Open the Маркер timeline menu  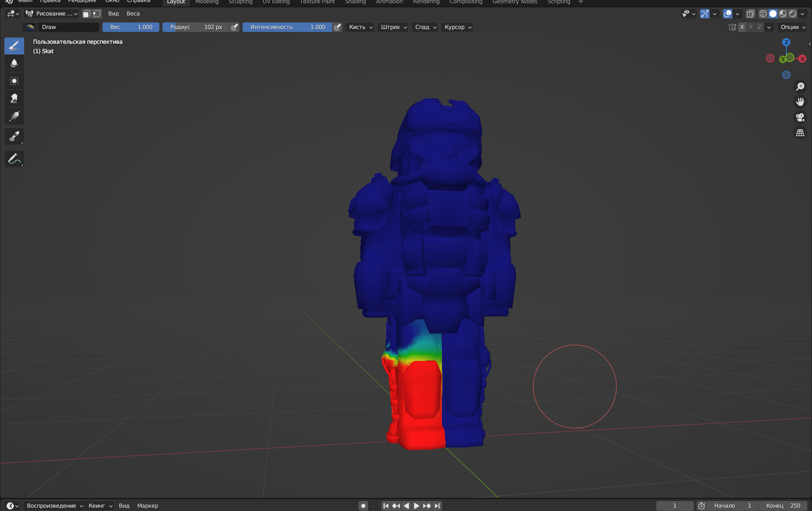(x=147, y=506)
